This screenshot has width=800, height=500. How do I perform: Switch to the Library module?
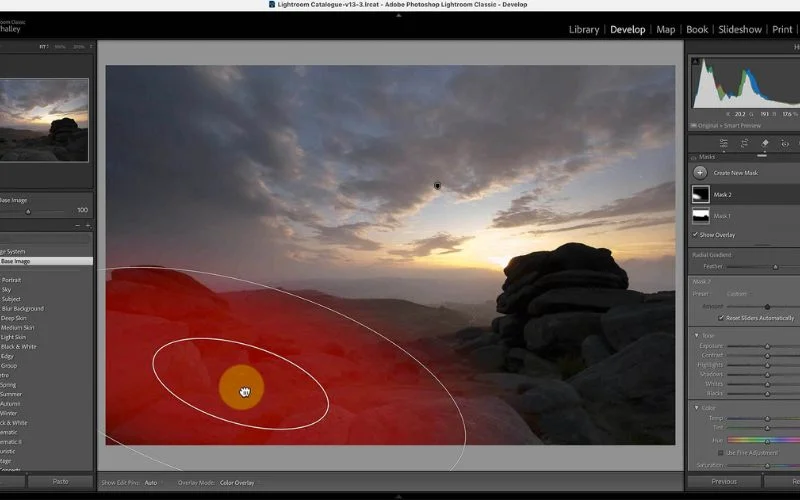(x=583, y=30)
